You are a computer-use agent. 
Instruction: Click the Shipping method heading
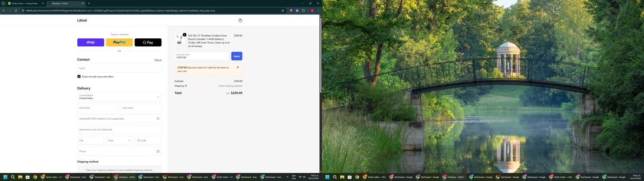pos(88,162)
